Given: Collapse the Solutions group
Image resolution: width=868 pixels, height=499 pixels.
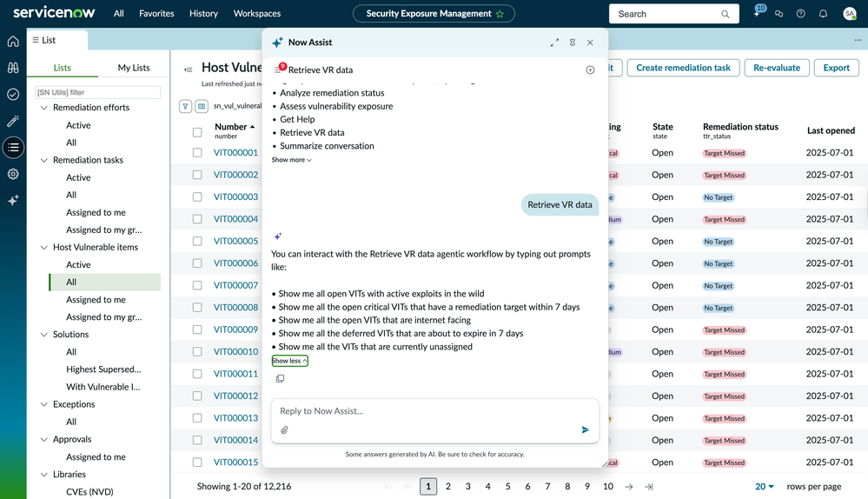Looking at the screenshot, I should (43, 335).
